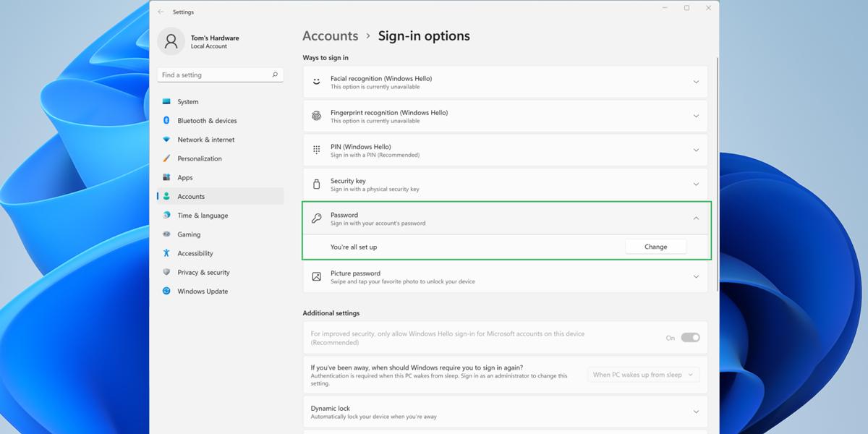Open Accessibility settings label
Screen dimensions: 868x434
(x=195, y=254)
